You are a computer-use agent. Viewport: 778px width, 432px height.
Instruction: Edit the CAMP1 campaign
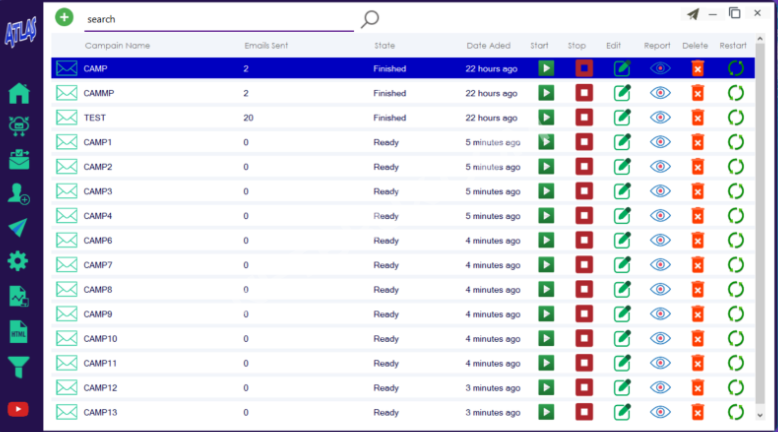[x=622, y=142]
